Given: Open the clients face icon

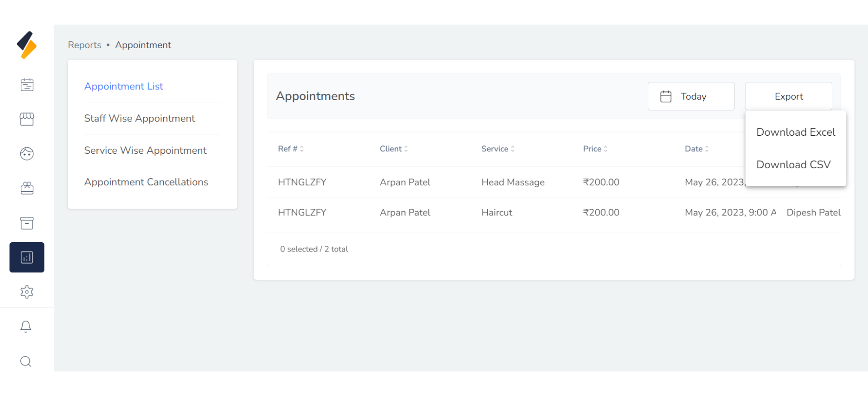Looking at the screenshot, I should coord(27,154).
